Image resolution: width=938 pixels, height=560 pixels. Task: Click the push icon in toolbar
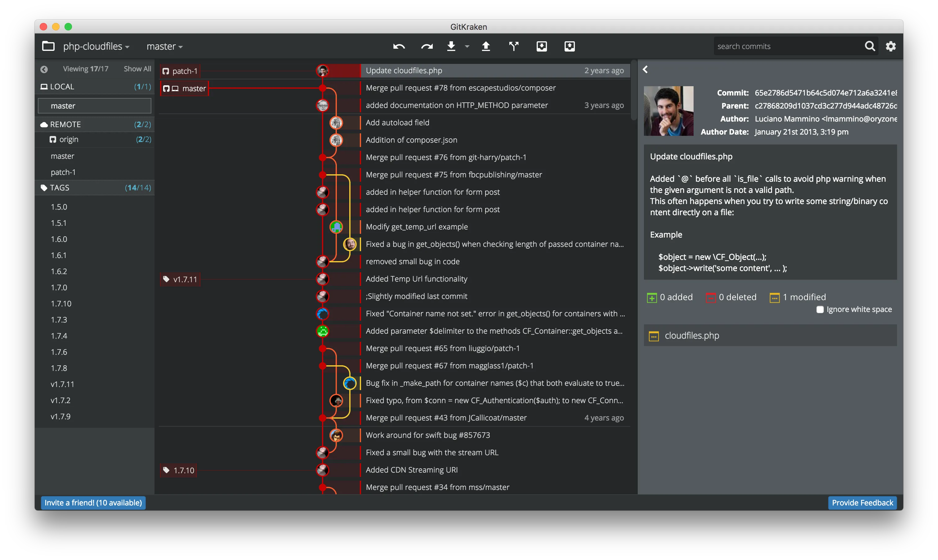coord(485,46)
